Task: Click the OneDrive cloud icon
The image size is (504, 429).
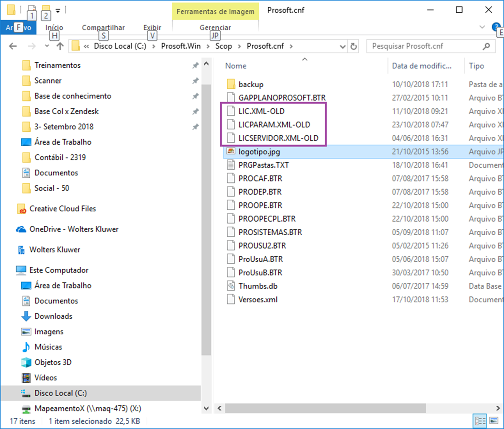Action: click(21, 229)
